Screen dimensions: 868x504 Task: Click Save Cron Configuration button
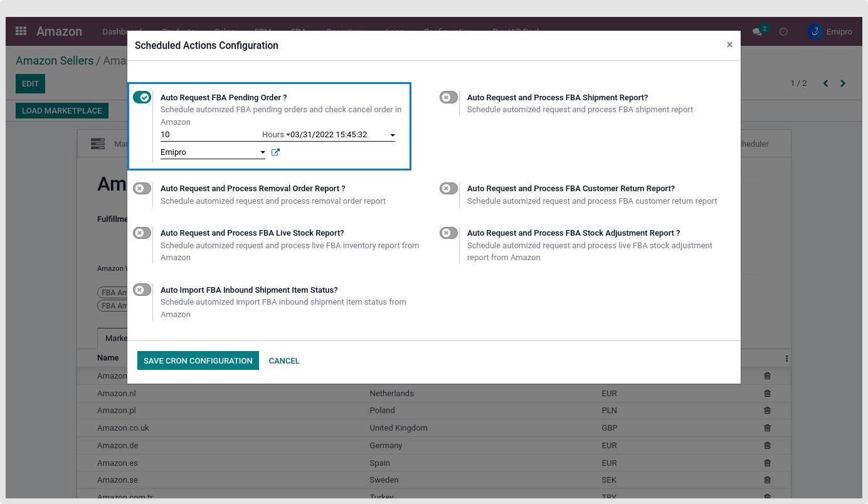pos(198,360)
